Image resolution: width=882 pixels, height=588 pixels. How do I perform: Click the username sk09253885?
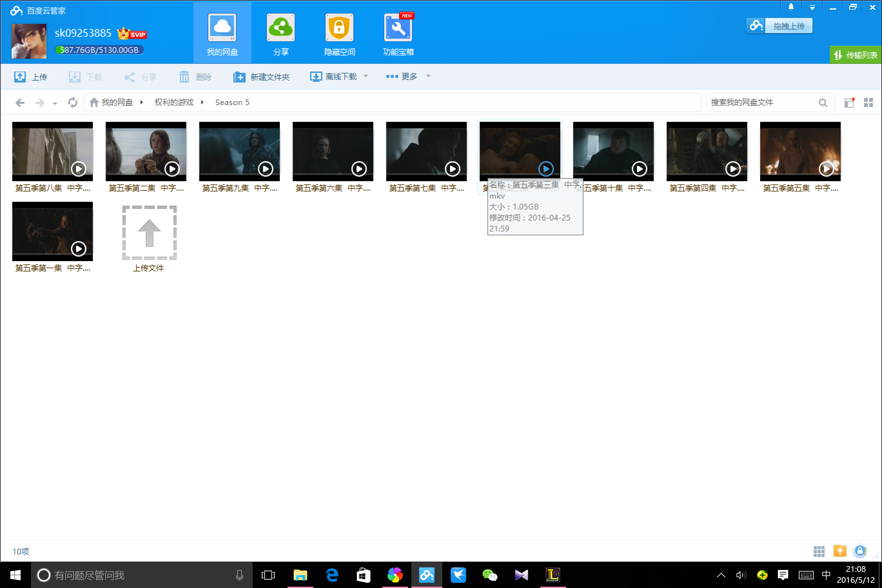[x=83, y=33]
